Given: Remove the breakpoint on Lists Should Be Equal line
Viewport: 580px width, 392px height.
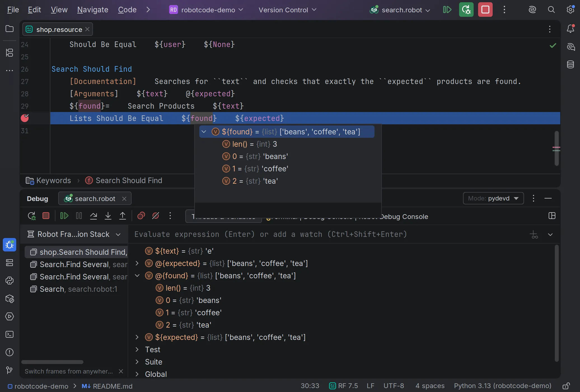Looking at the screenshot, I should point(25,118).
